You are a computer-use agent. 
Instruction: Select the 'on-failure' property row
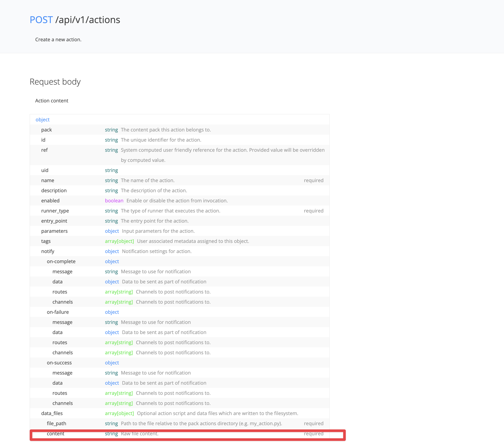tap(179, 312)
